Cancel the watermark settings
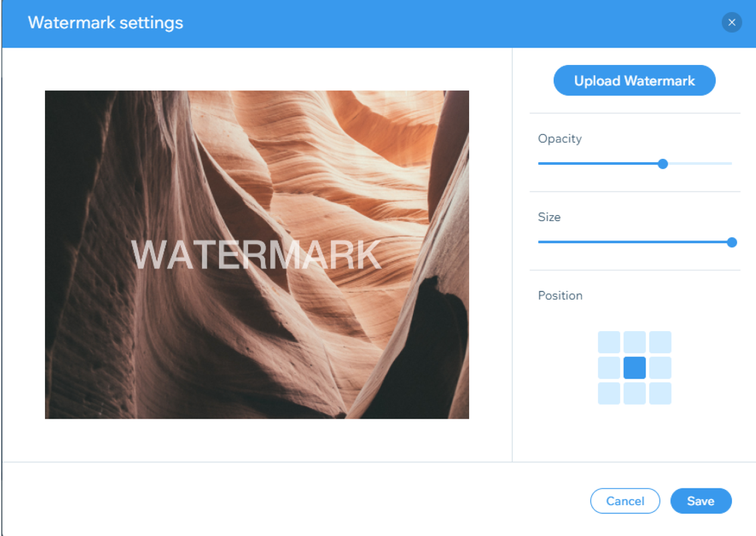This screenshot has height=536, width=756. [x=625, y=501]
